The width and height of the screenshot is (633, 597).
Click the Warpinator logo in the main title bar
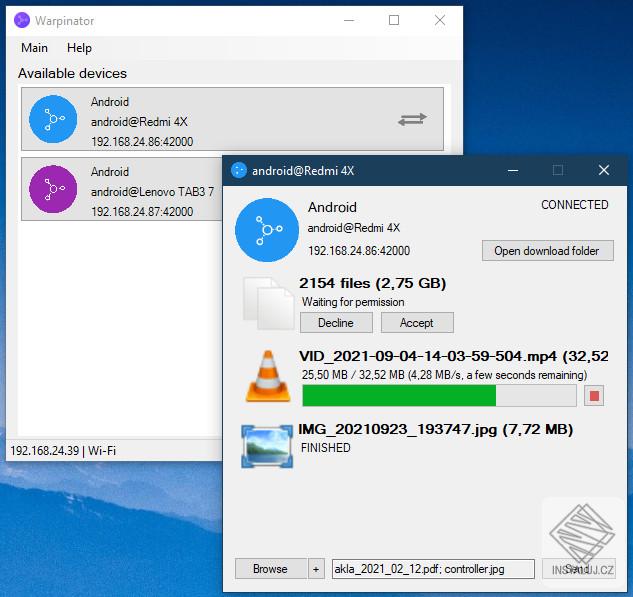point(22,20)
